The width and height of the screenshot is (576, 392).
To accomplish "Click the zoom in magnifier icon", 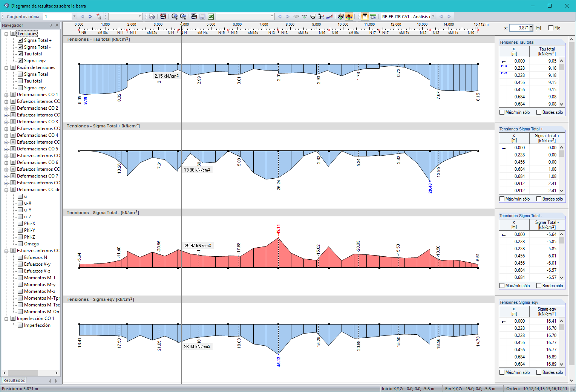I will point(175,17).
